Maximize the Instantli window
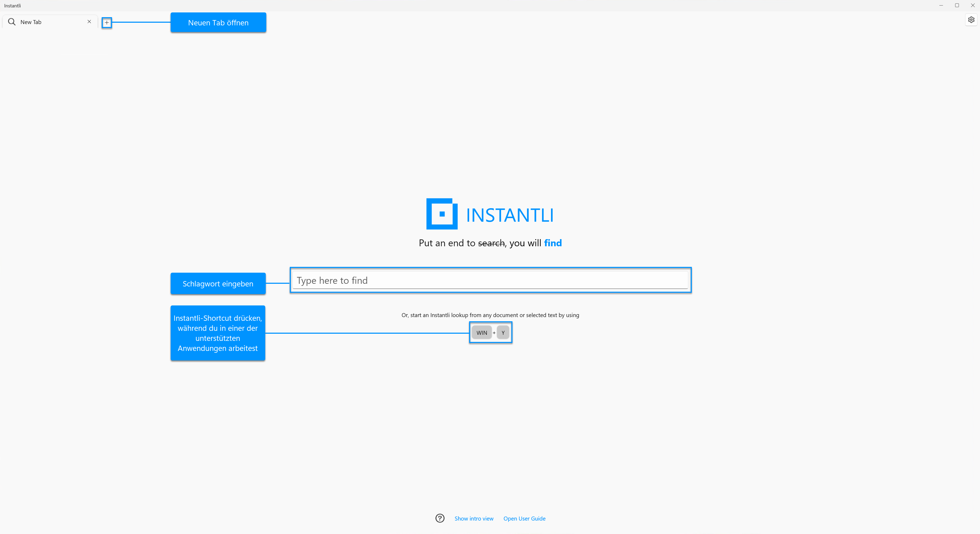 click(957, 5)
